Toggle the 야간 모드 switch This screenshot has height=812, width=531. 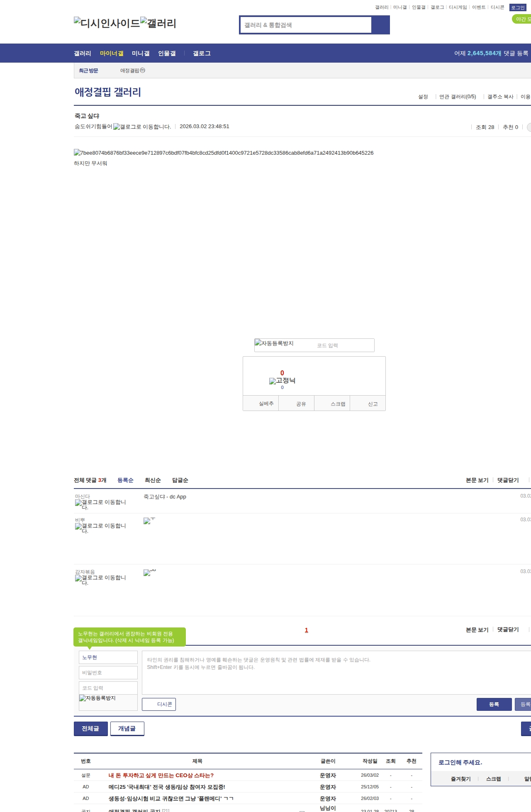click(522, 19)
